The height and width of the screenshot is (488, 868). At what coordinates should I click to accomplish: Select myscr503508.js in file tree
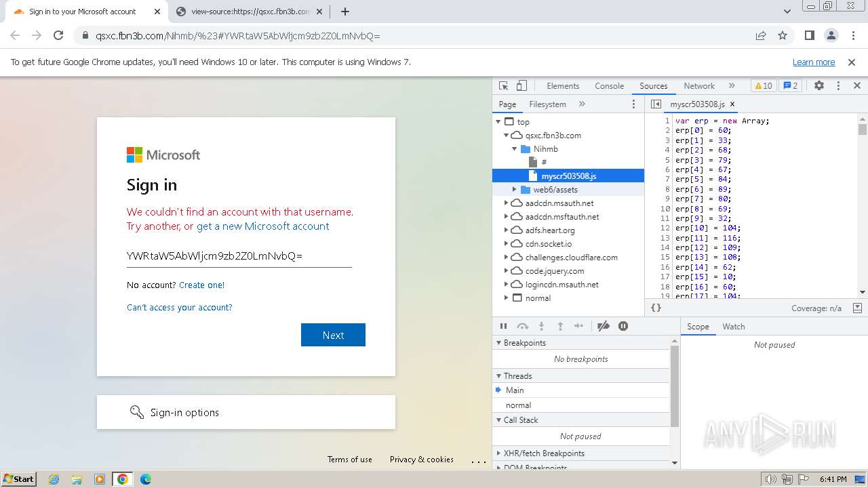tap(568, 176)
